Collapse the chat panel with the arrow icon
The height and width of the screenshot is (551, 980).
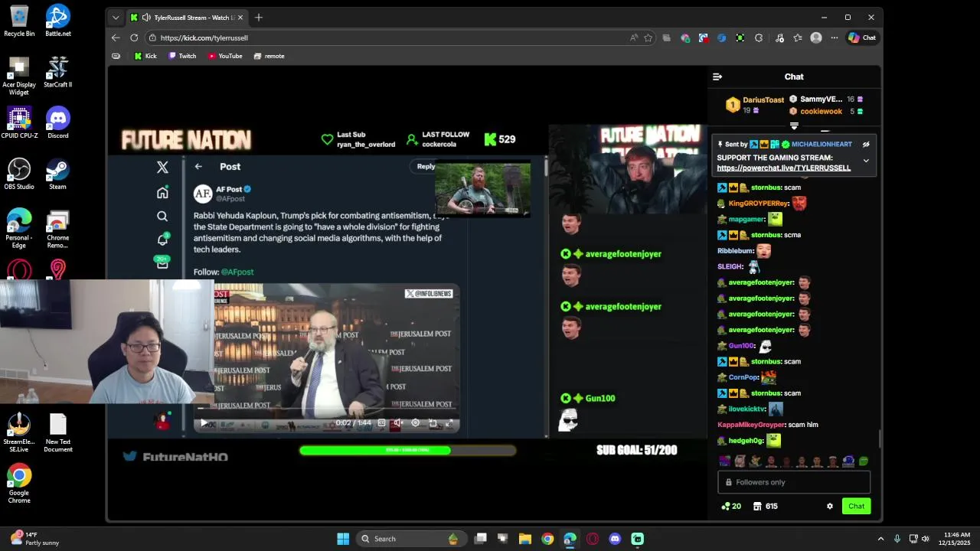tap(717, 77)
